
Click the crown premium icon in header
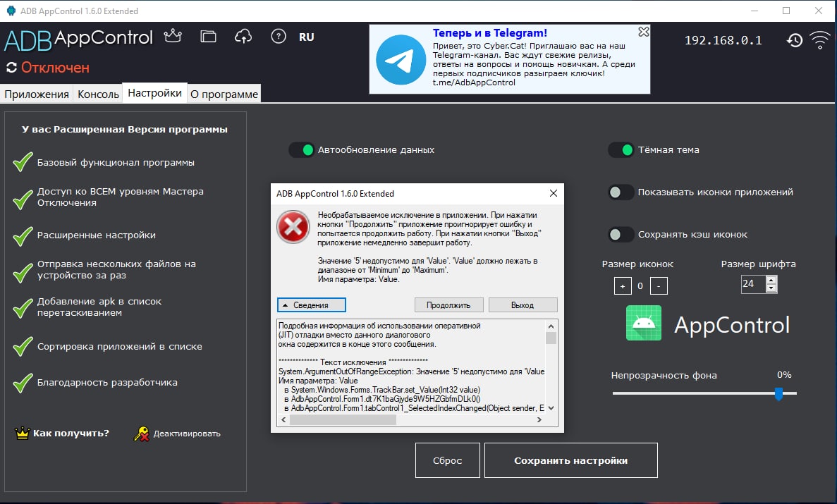[173, 36]
